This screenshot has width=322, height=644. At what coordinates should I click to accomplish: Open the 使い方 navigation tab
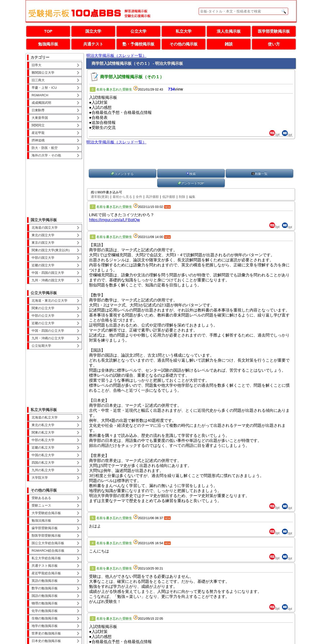pyautogui.click(x=274, y=44)
